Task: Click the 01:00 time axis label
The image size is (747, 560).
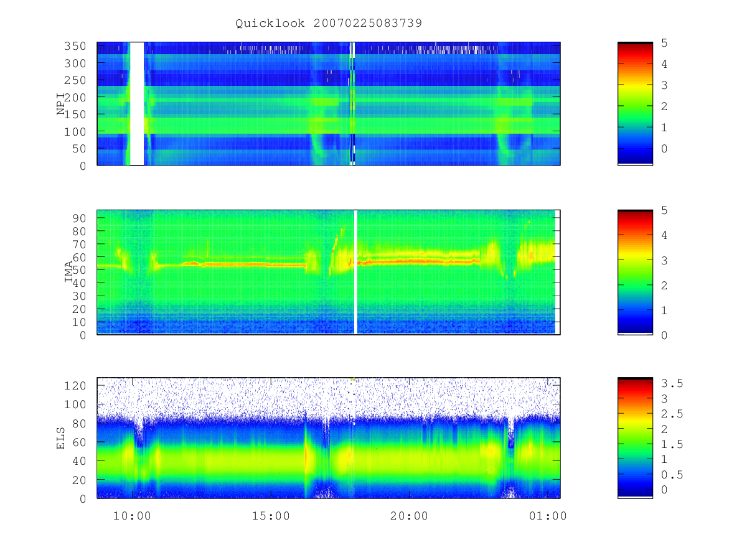Action: click(x=548, y=516)
